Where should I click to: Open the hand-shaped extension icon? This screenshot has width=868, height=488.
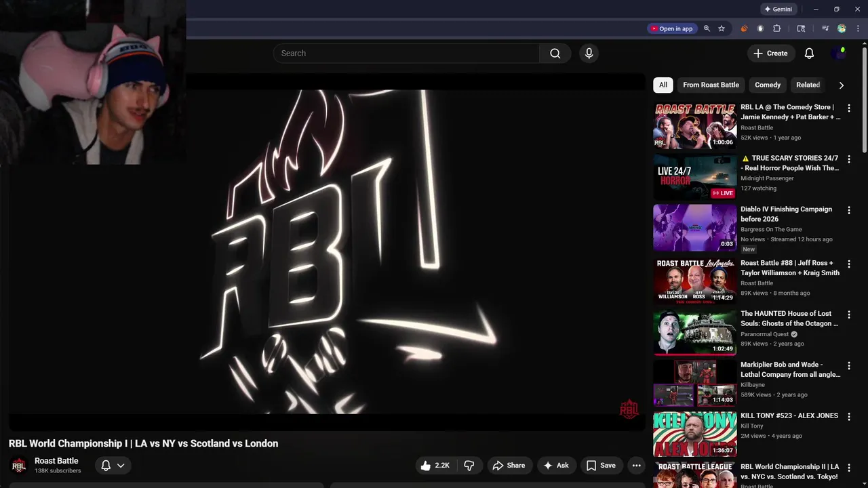(x=760, y=28)
